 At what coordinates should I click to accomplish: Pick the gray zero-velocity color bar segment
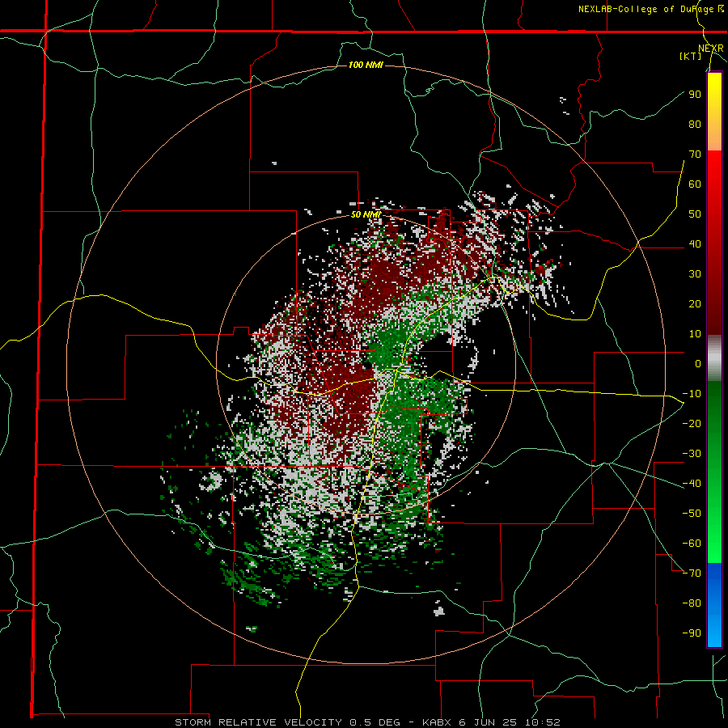click(714, 358)
